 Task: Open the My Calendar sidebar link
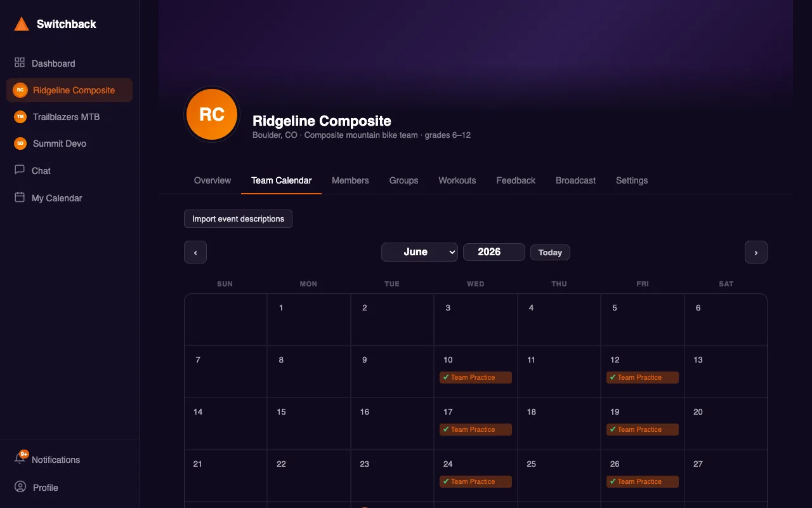click(70, 198)
